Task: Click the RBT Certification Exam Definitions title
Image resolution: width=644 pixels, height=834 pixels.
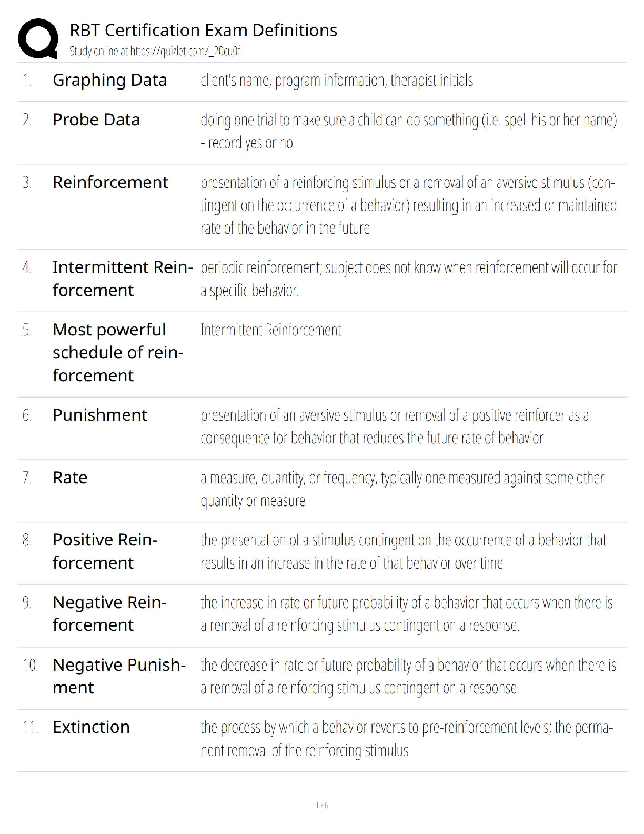Action: tap(203, 30)
